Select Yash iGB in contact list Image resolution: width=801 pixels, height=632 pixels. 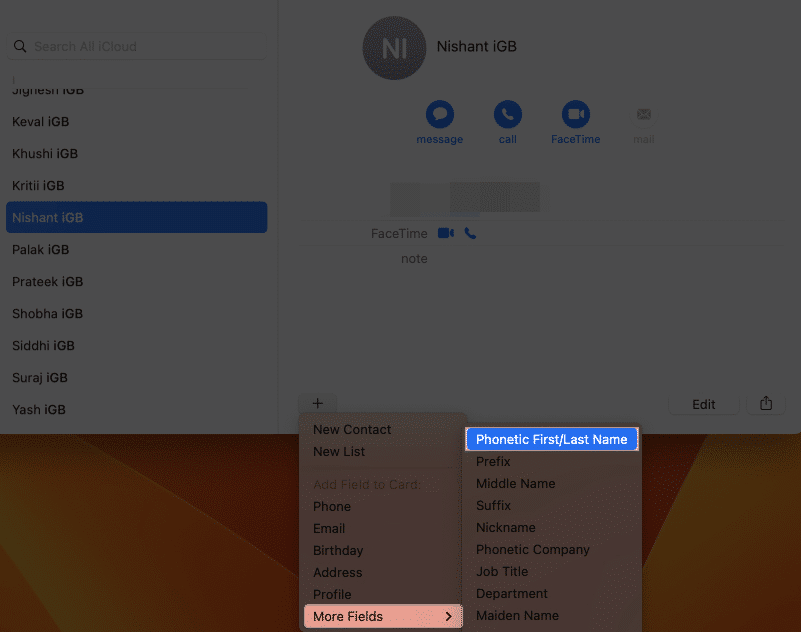point(136,410)
